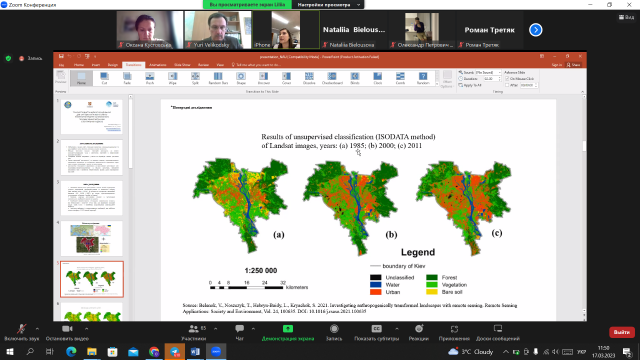Select slide 4 thumbnail with maps
Image resolution: width=640 pixels, height=360 pixels.
point(92,238)
